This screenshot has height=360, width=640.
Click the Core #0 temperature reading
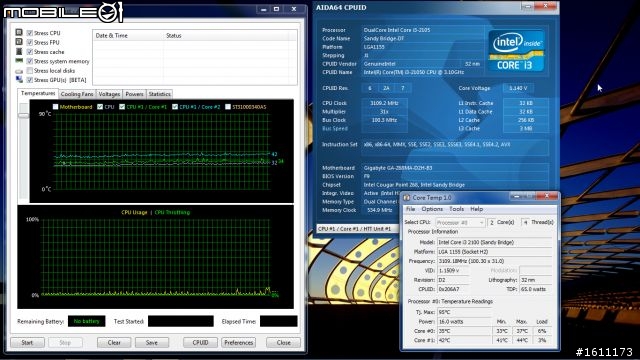[x=464, y=331]
